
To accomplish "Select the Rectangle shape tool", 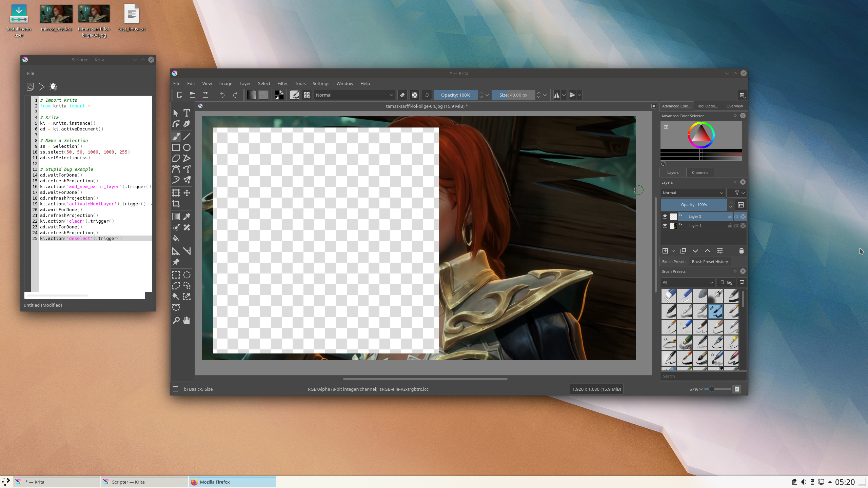I will click(176, 147).
